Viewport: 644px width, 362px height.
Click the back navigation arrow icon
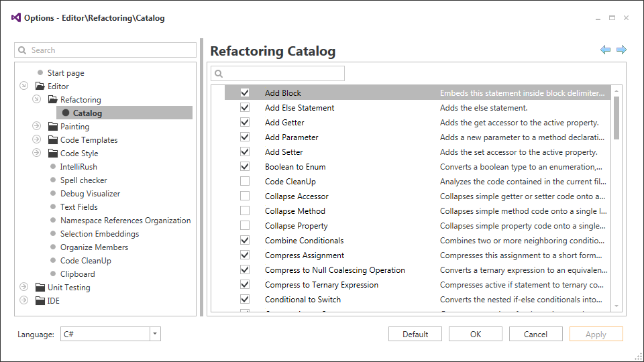point(605,50)
